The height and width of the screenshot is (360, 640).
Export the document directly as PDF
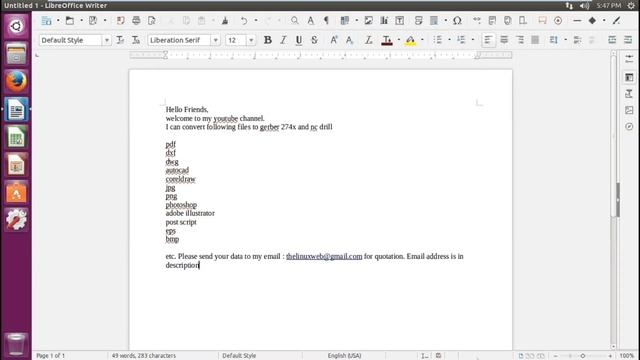click(120, 20)
